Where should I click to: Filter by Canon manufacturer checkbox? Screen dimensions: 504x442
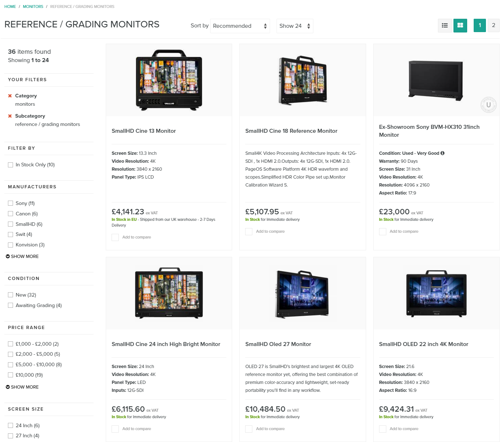pyautogui.click(x=10, y=214)
